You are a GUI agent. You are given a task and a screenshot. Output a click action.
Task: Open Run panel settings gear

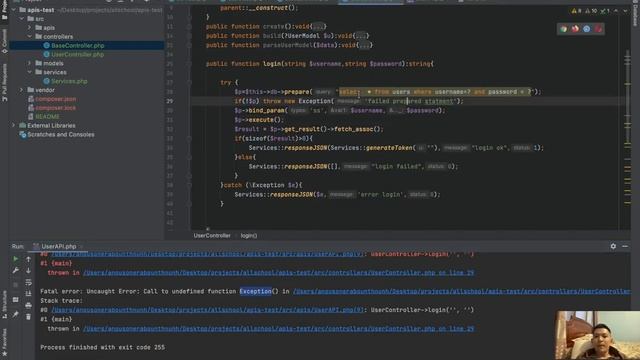pos(613,246)
